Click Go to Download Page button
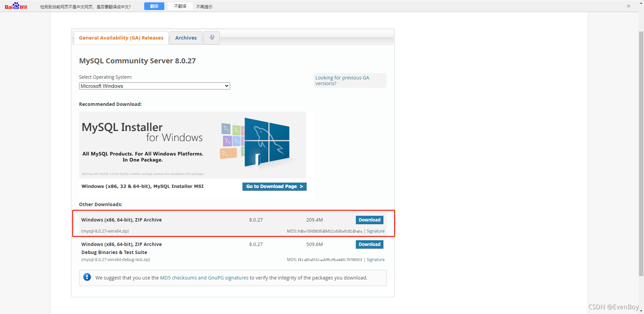This screenshot has height=314, width=644. click(x=274, y=186)
